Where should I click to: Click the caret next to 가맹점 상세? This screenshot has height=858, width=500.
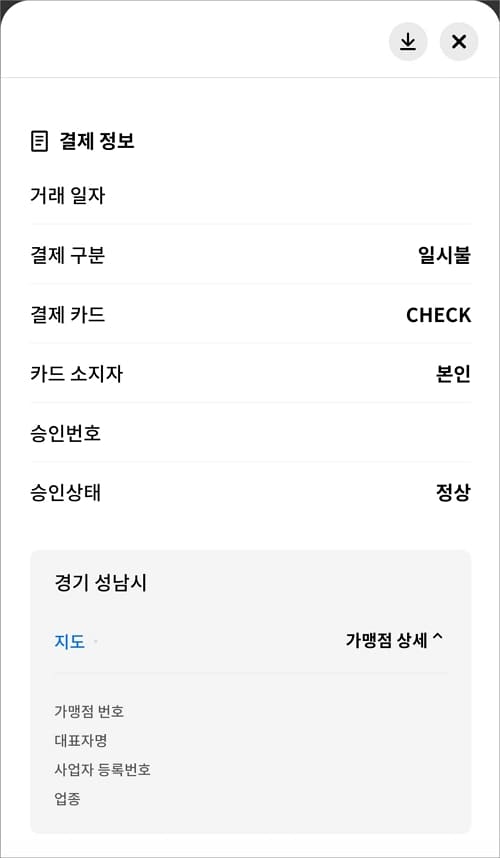coord(437,639)
